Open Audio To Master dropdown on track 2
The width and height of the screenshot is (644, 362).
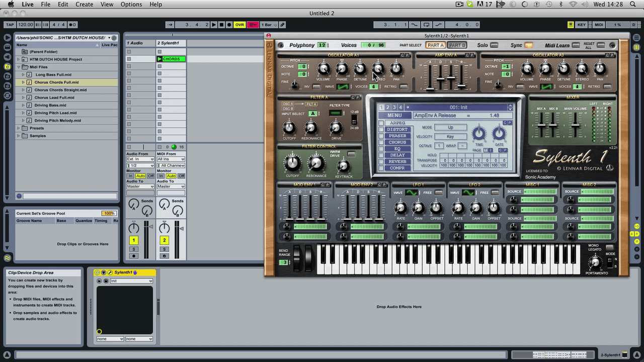[171, 187]
